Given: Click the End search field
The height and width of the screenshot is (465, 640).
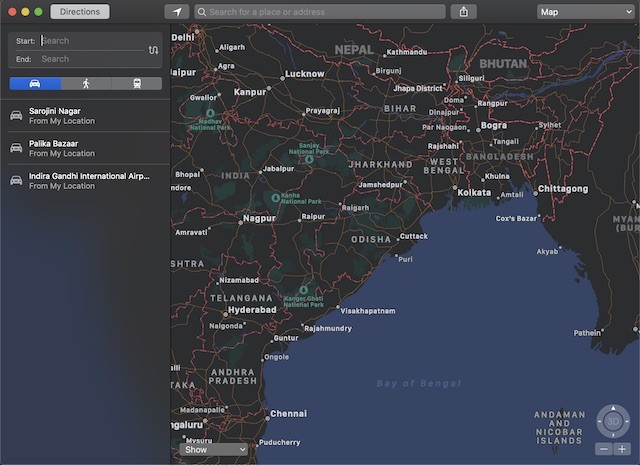Looking at the screenshot, I should pyautogui.click(x=93, y=59).
